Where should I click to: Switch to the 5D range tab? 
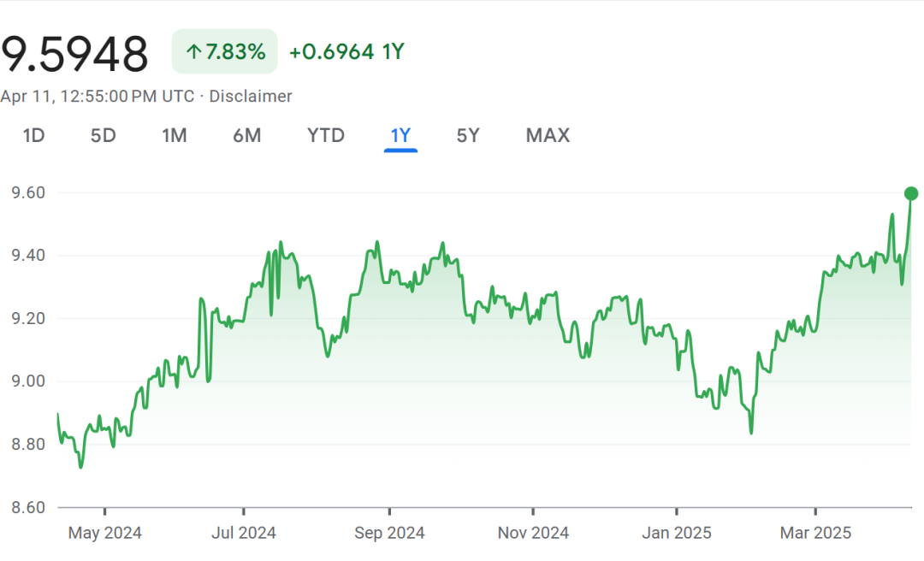pos(104,135)
